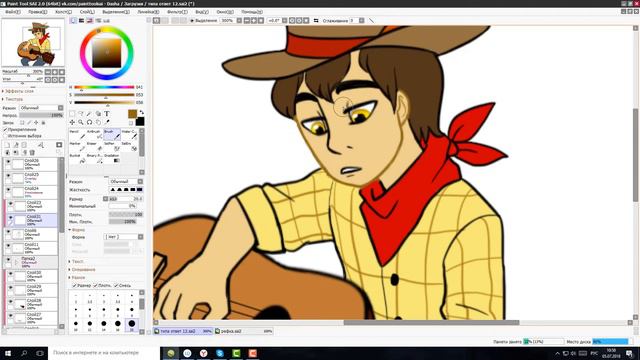Select the Rotate view tool

click(89, 122)
